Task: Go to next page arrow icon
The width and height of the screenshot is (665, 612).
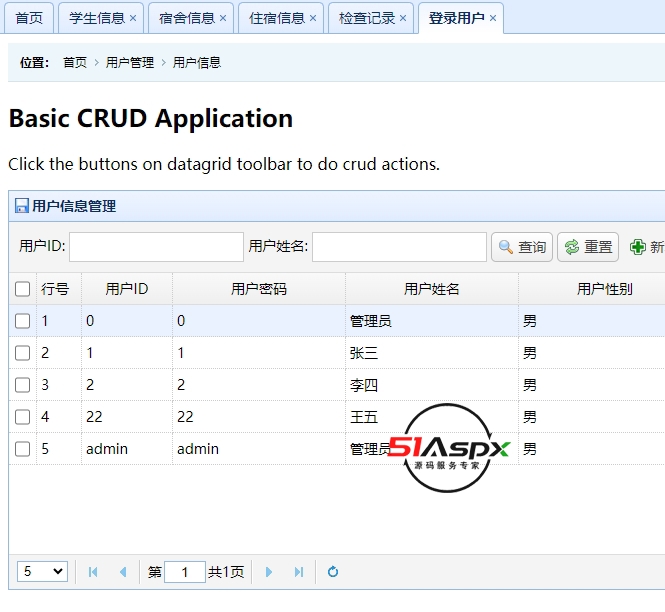Action: tap(268, 572)
